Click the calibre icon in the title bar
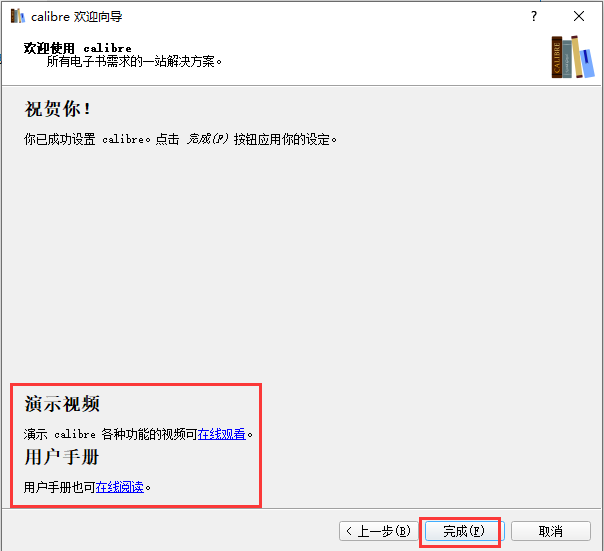Image resolution: width=604 pixels, height=551 pixels. pos(16,17)
